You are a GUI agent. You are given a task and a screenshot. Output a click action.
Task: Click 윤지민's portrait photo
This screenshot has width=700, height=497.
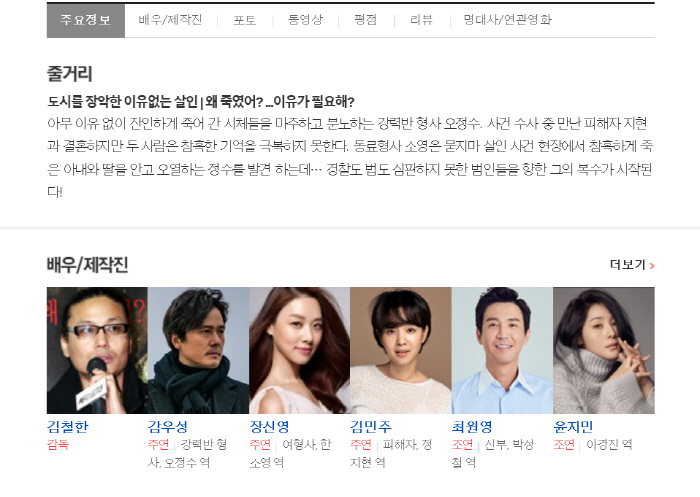[604, 350]
